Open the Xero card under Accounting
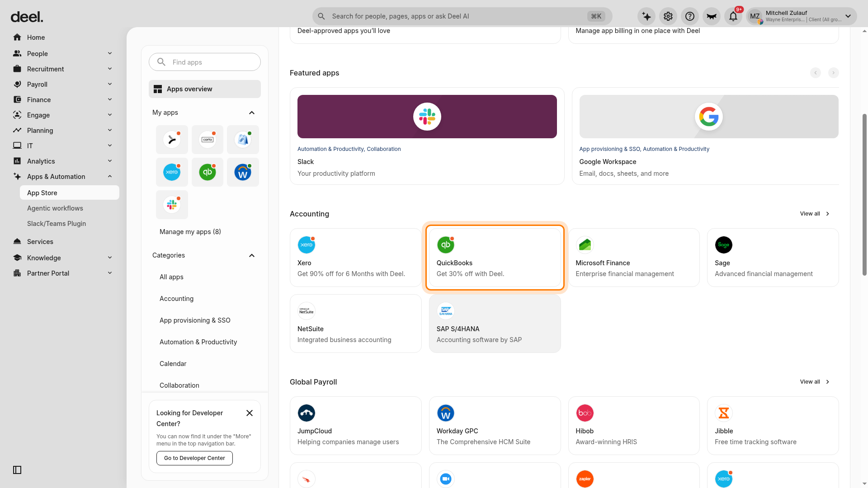The width and height of the screenshot is (868, 488). (355, 258)
